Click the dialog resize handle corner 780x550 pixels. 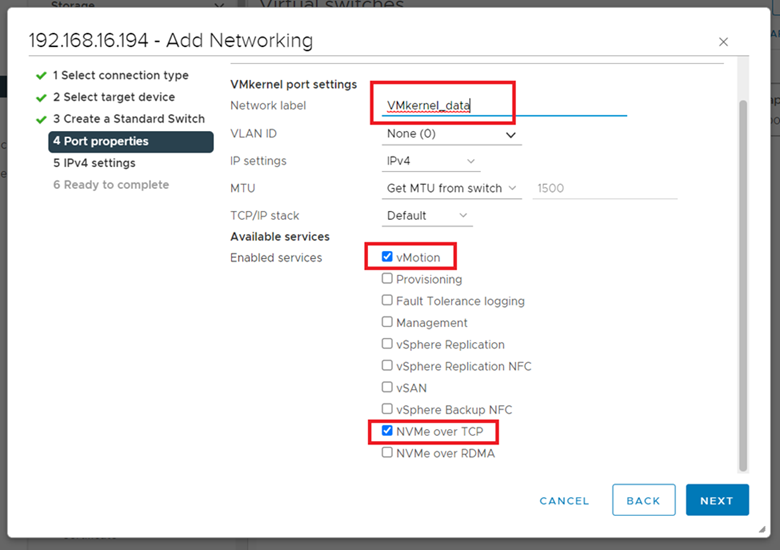point(762,530)
